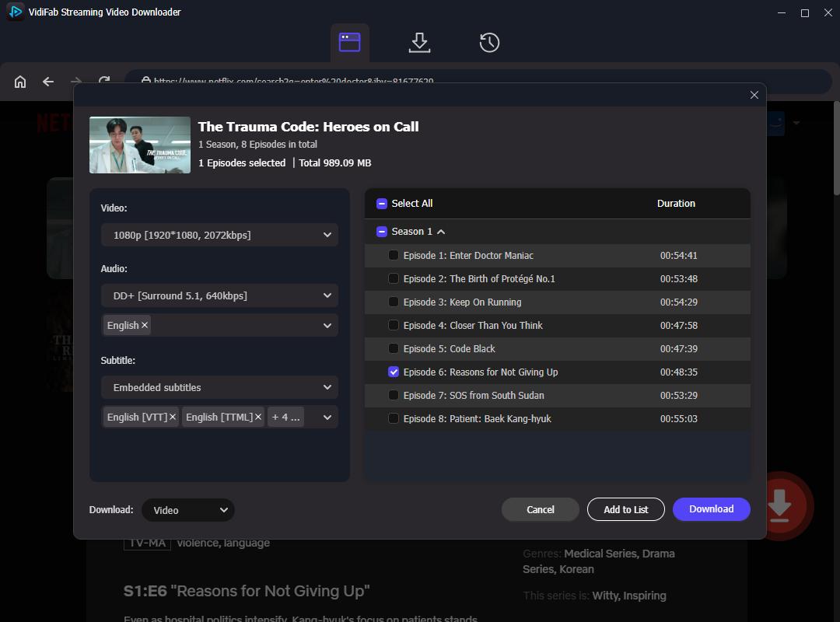The width and height of the screenshot is (840, 622).
Task: Toggle the Season 1 checkbox
Action: [381, 232]
